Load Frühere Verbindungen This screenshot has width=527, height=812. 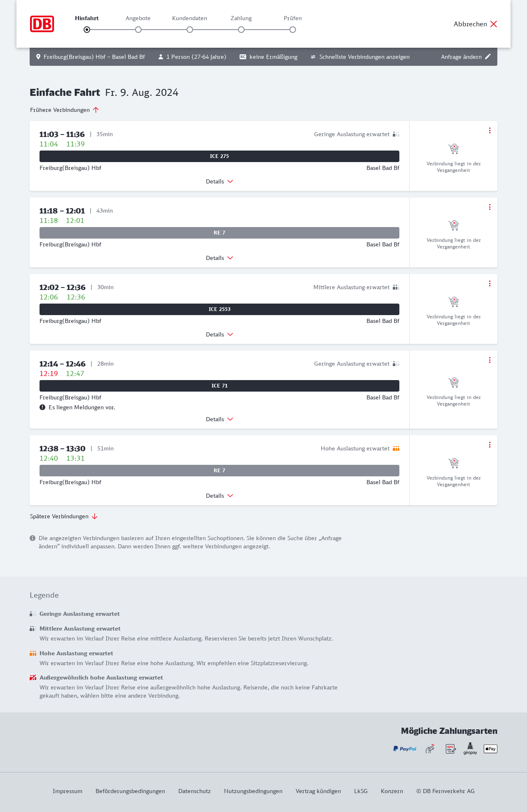(65, 110)
